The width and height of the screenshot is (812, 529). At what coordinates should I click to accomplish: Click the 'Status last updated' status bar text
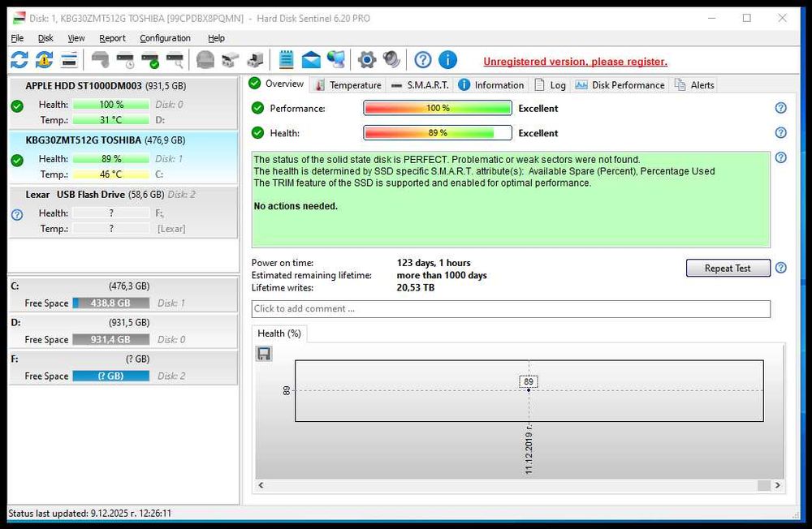tap(89, 513)
